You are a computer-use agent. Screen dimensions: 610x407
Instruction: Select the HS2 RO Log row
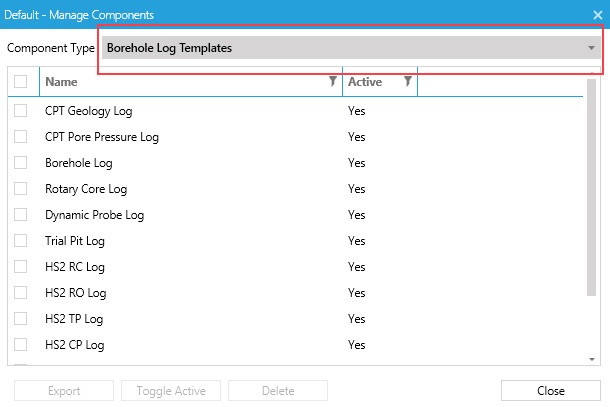[296, 293]
